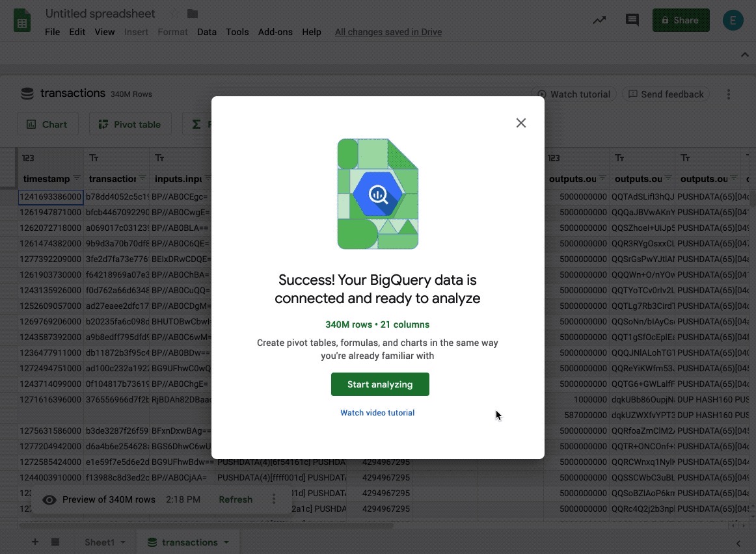This screenshot has height=554, width=756.
Task: Expand the Sheet1 tab dropdown arrow
Action: coord(122,542)
